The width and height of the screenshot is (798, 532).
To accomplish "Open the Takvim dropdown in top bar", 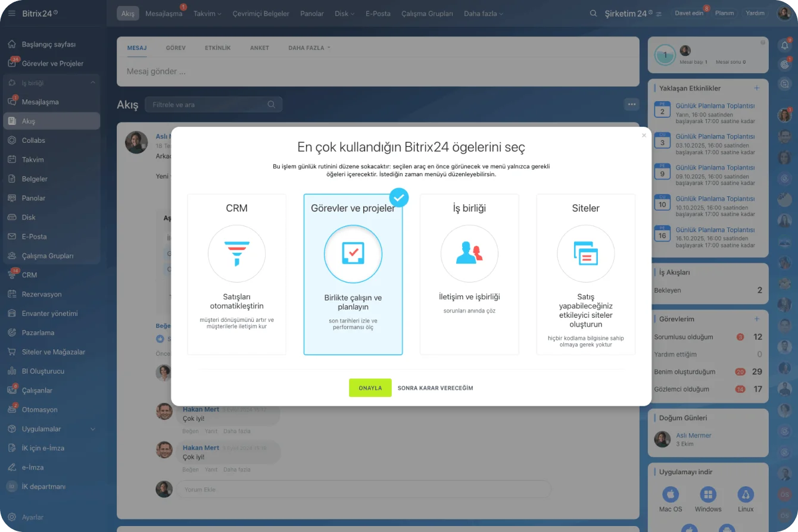I will pyautogui.click(x=207, y=14).
